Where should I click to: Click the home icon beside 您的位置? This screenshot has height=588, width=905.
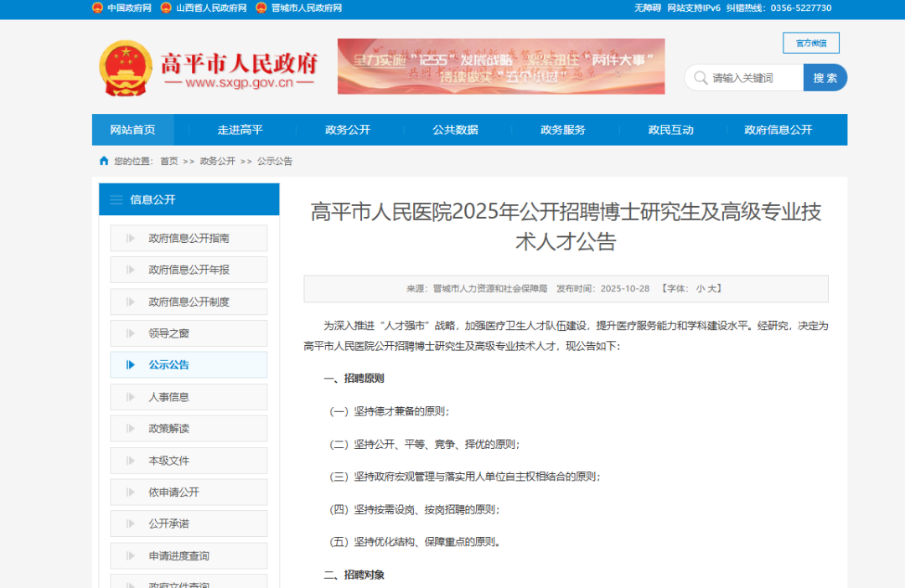(x=104, y=161)
